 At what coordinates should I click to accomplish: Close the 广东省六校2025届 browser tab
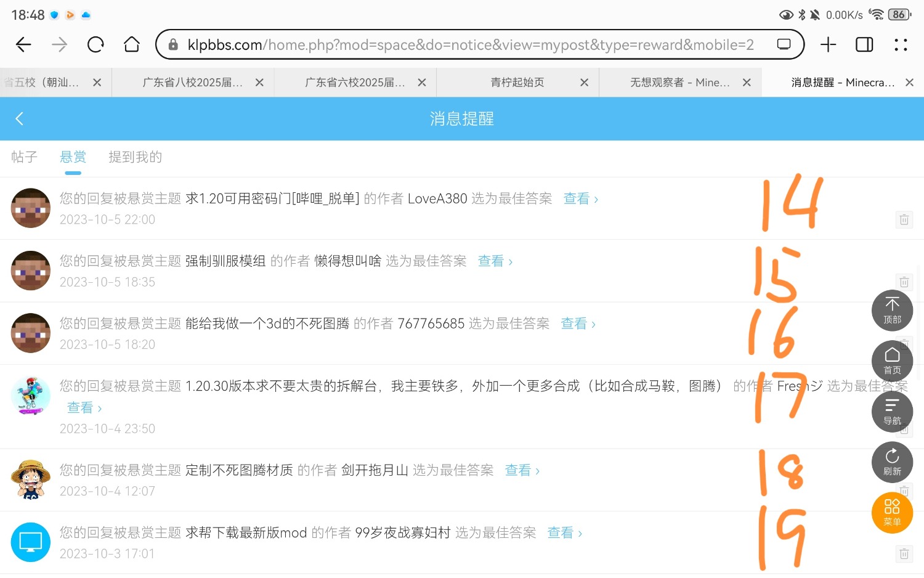[x=422, y=83]
